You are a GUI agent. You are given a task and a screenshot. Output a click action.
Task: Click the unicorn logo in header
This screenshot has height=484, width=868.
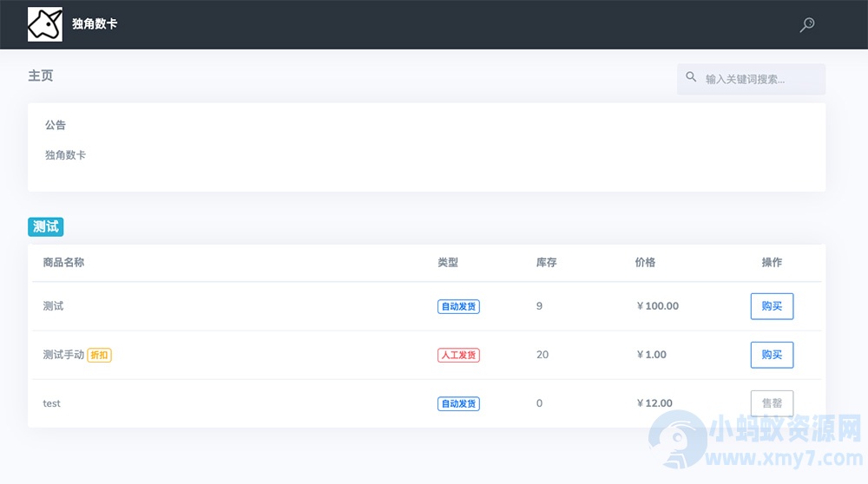pyautogui.click(x=45, y=24)
